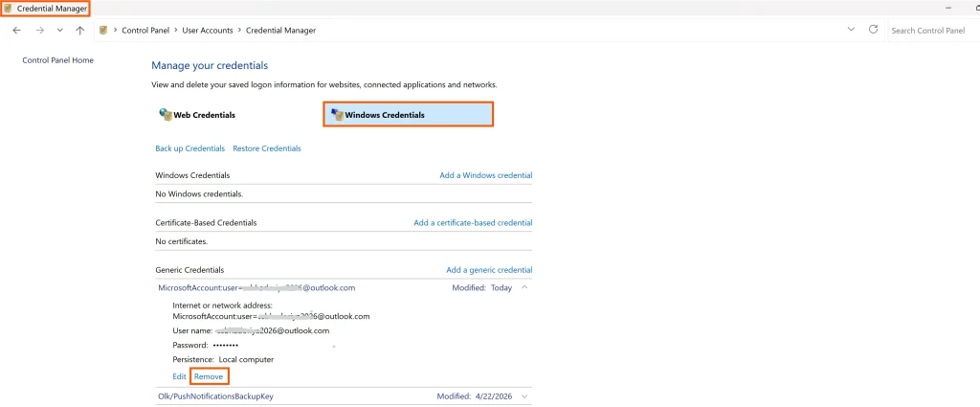Open Back up Credentials
Screen dimensions: 980x407
pos(190,148)
